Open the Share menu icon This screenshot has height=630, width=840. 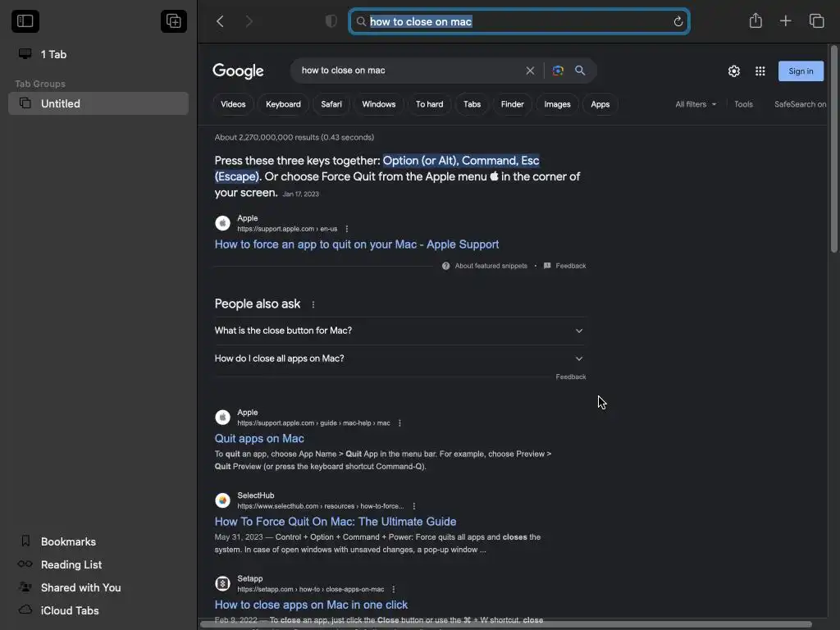coord(756,21)
